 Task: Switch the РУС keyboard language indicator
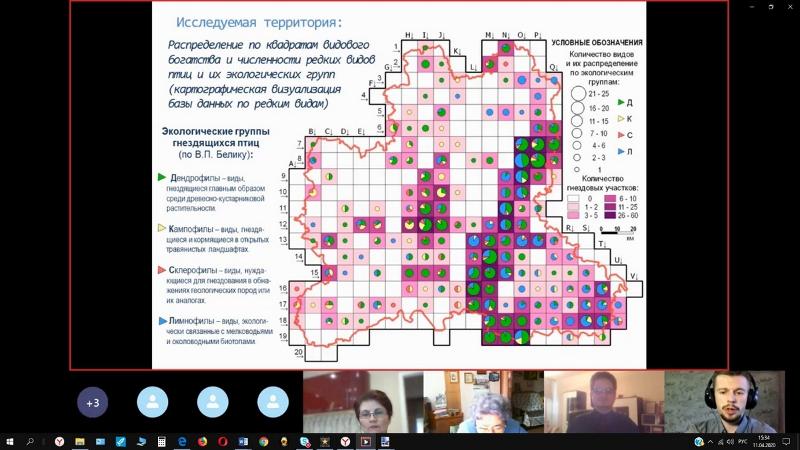[741, 441]
